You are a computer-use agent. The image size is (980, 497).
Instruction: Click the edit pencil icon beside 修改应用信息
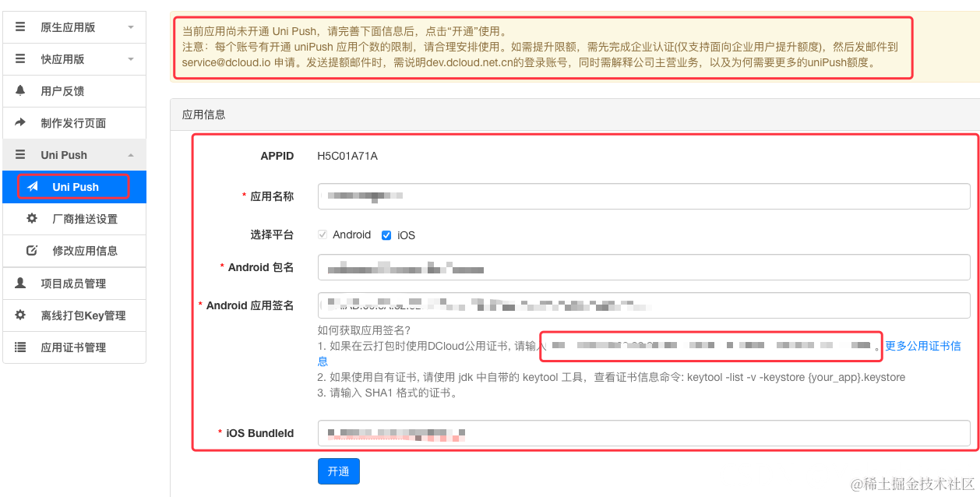(32, 251)
